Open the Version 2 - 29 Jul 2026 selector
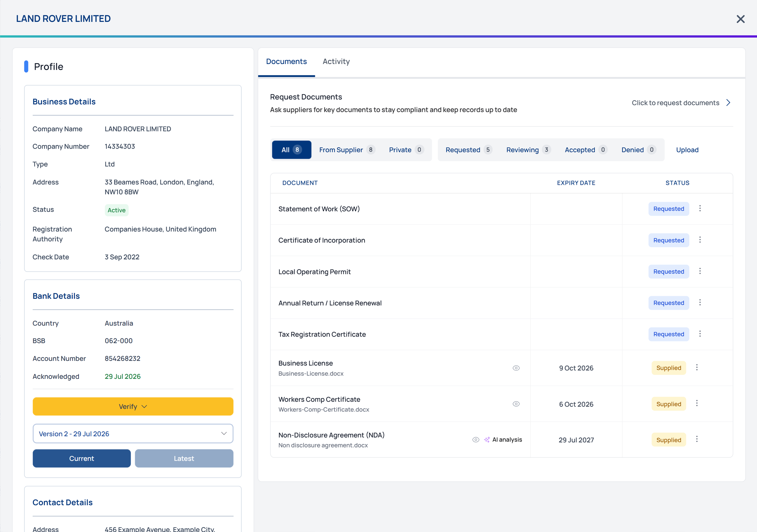Screen dimensions: 757x532 click(133, 434)
